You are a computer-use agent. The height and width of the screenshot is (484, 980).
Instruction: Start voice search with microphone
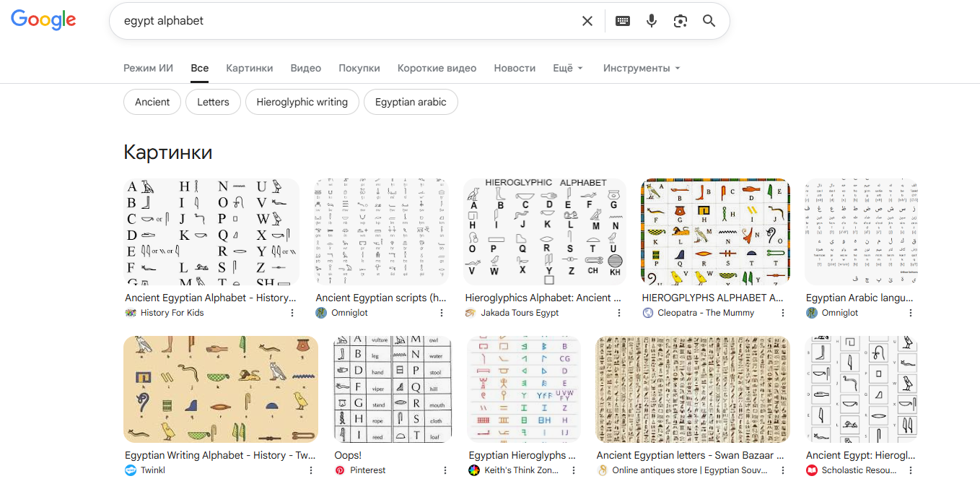tap(652, 21)
